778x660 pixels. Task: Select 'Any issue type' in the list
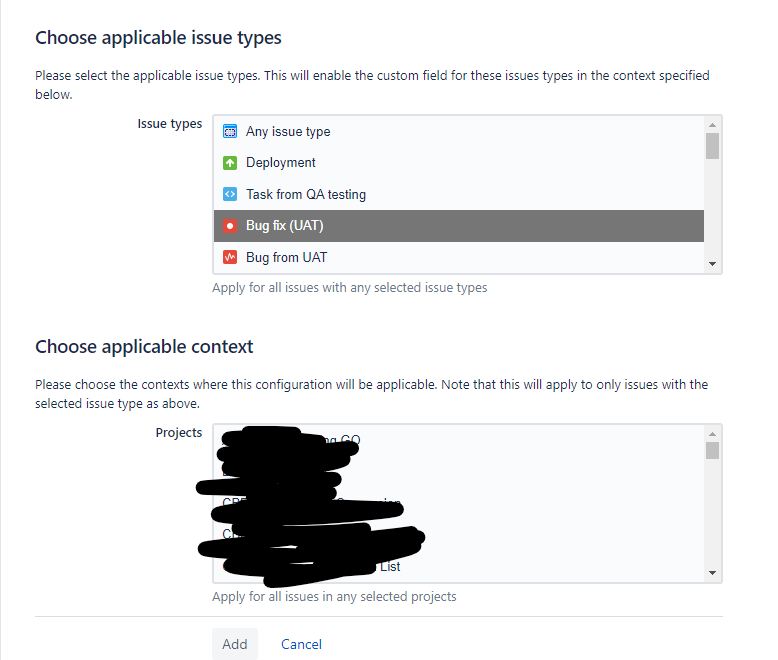coord(458,132)
